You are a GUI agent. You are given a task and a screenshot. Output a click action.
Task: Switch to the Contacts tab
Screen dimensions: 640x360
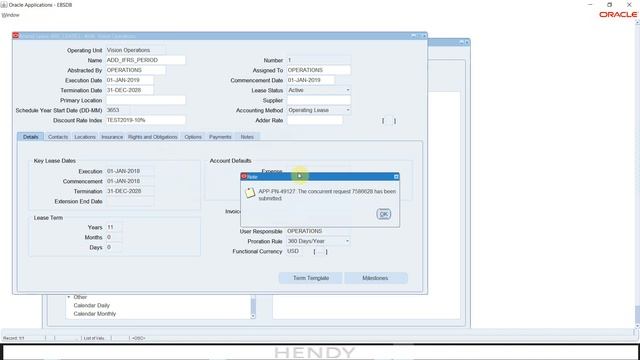pyautogui.click(x=58, y=137)
